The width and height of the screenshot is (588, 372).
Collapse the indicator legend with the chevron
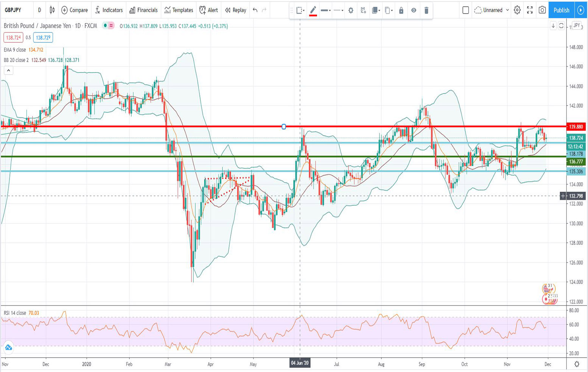pos(8,70)
